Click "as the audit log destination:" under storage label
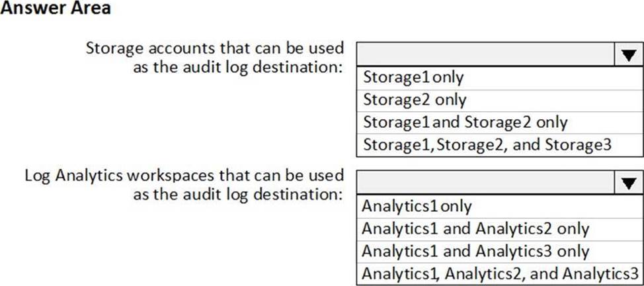The height and width of the screenshot is (286, 644). (x=239, y=68)
